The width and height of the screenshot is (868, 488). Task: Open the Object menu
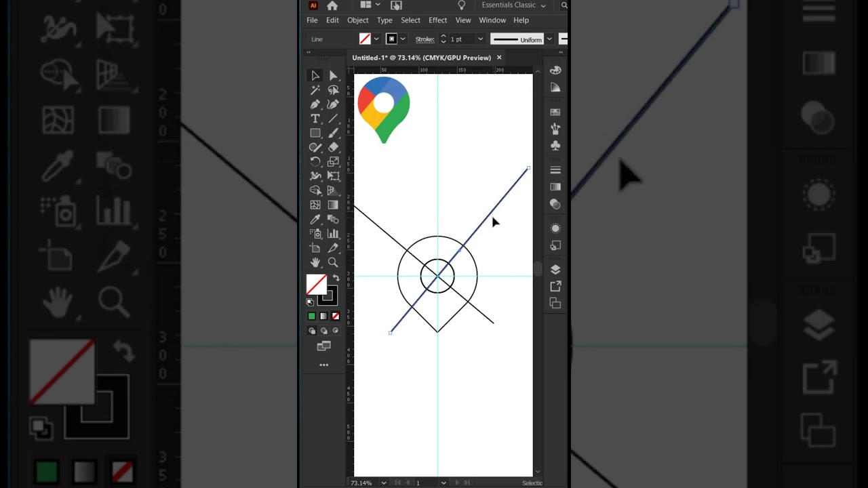[357, 20]
